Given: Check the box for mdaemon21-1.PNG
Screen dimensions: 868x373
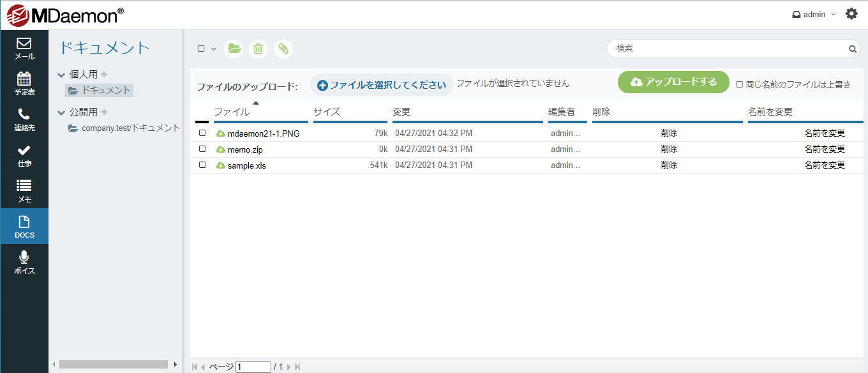Looking at the screenshot, I should tap(202, 133).
